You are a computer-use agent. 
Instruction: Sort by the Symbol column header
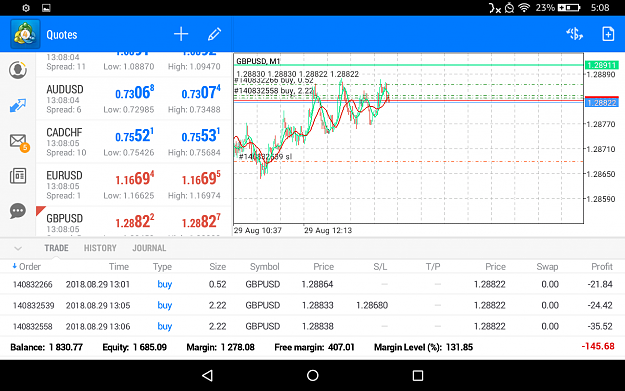264,267
